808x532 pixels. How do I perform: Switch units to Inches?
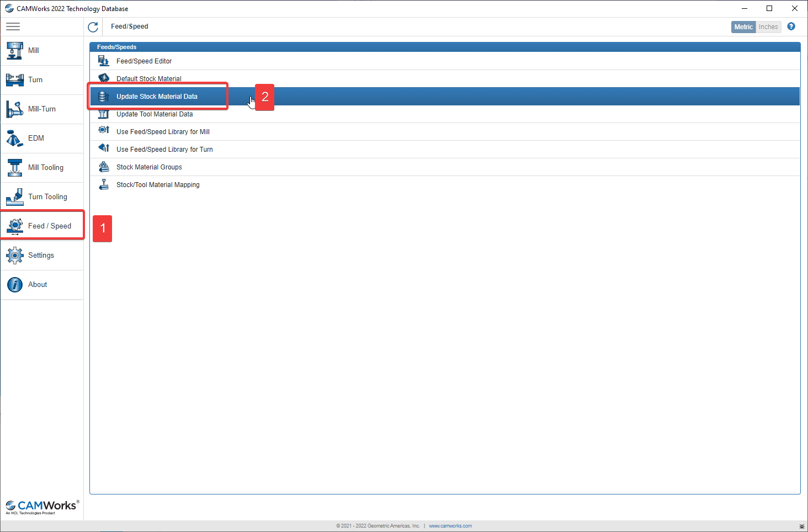pos(768,27)
